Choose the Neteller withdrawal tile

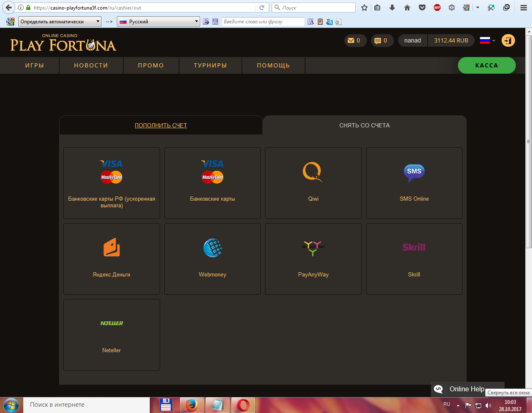click(x=111, y=335)
